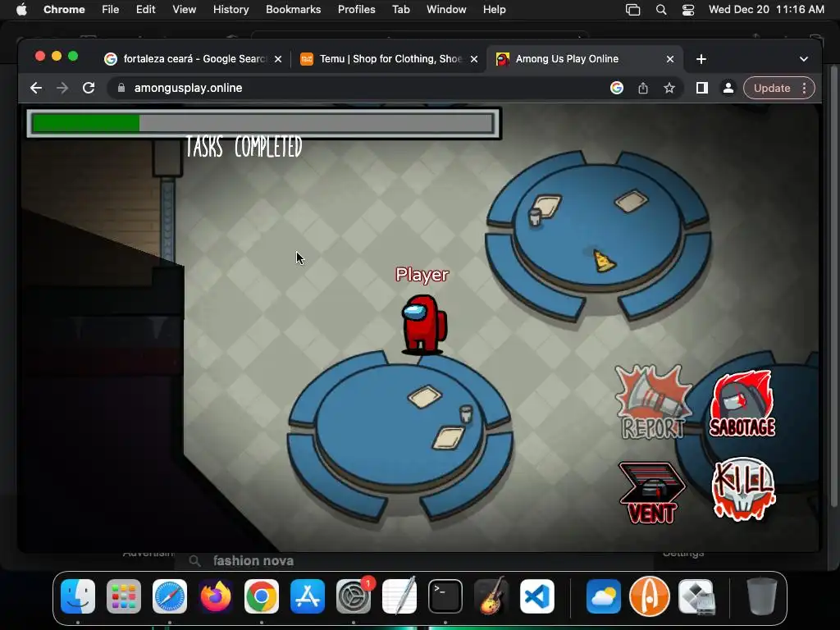This screenshot has width=840, height=630.
Task: Open the Chrome three-dot menu
Action: point(804,88)
